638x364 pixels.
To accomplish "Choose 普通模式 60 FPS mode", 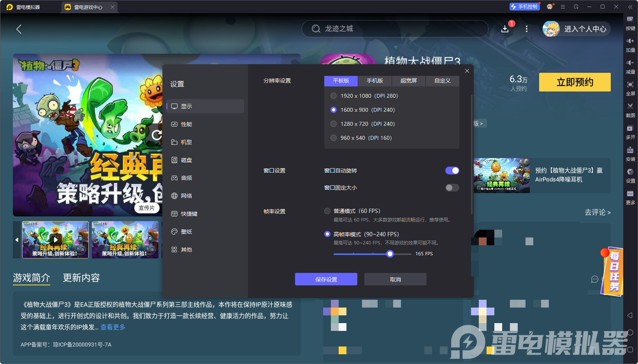I will click(327, 211).
